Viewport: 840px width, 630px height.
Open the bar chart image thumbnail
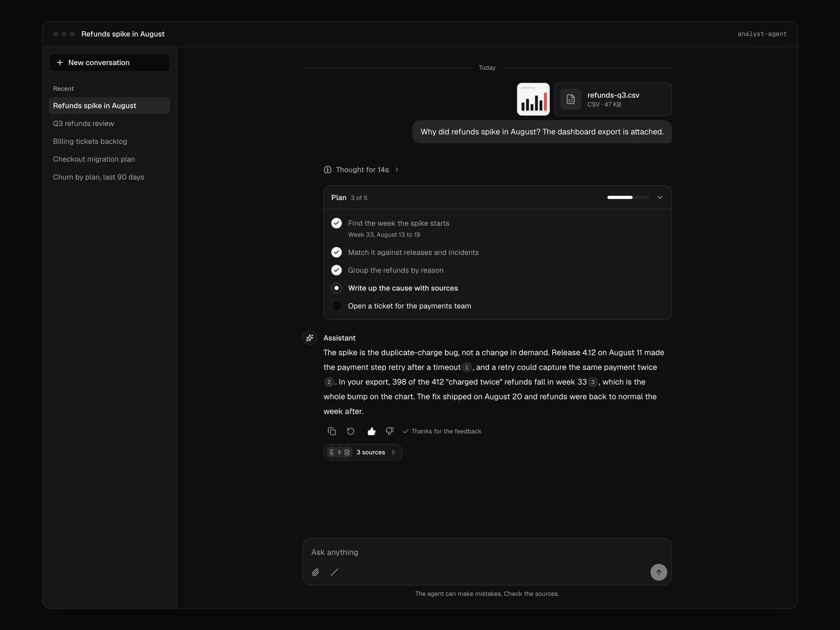(x=533, y=99)
